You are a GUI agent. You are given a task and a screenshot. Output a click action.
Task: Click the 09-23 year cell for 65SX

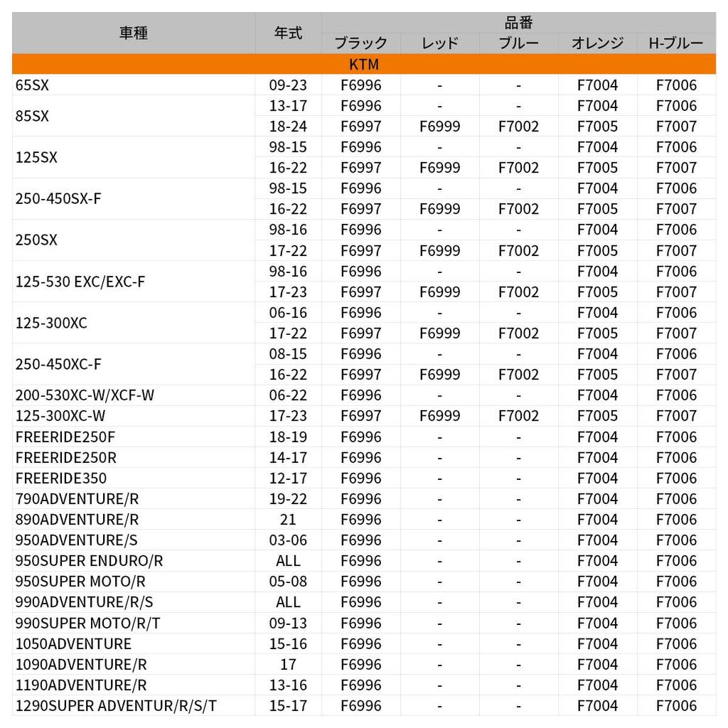point(288,85)
